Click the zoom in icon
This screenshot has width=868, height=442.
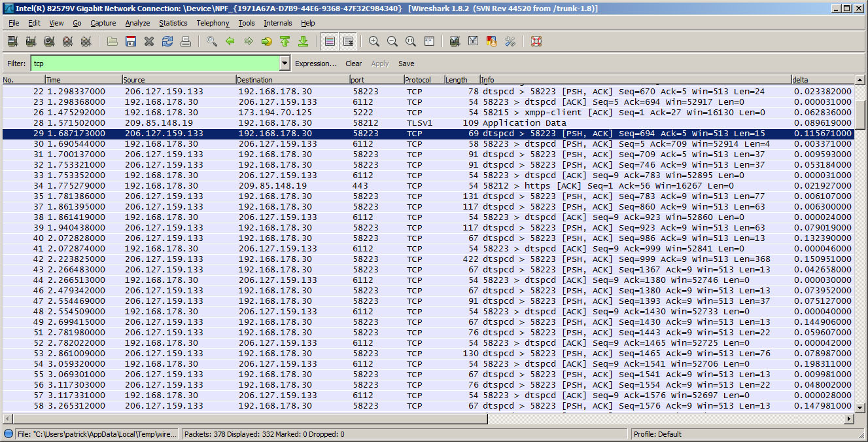pos(374,41)
